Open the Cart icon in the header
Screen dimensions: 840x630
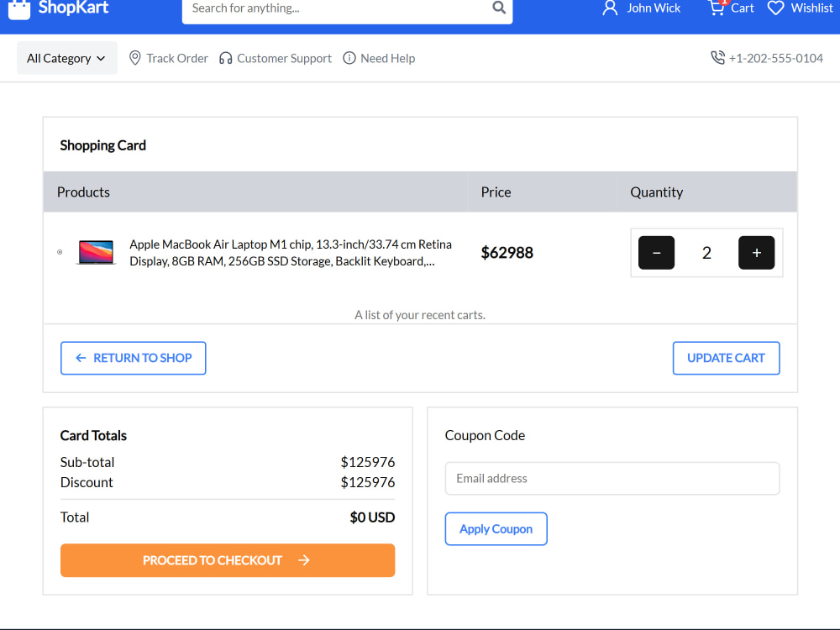717,8
